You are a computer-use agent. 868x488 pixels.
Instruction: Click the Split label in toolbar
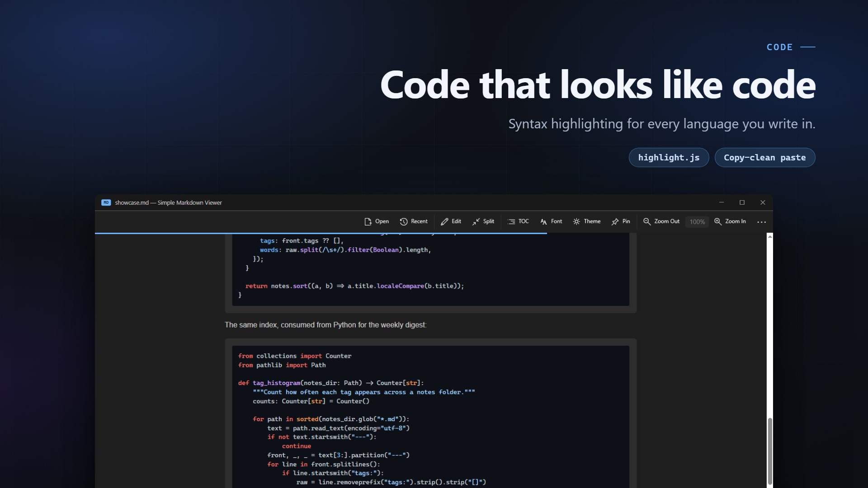489,221
